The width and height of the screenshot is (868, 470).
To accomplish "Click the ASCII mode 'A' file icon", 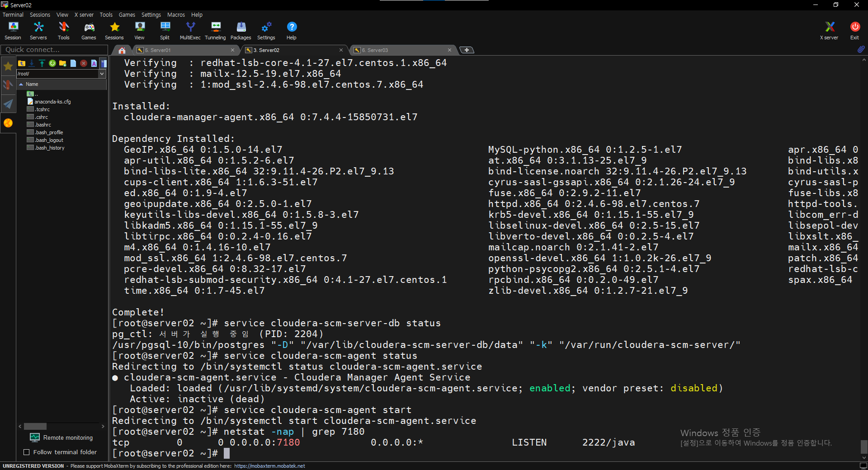I will (94, 63).
